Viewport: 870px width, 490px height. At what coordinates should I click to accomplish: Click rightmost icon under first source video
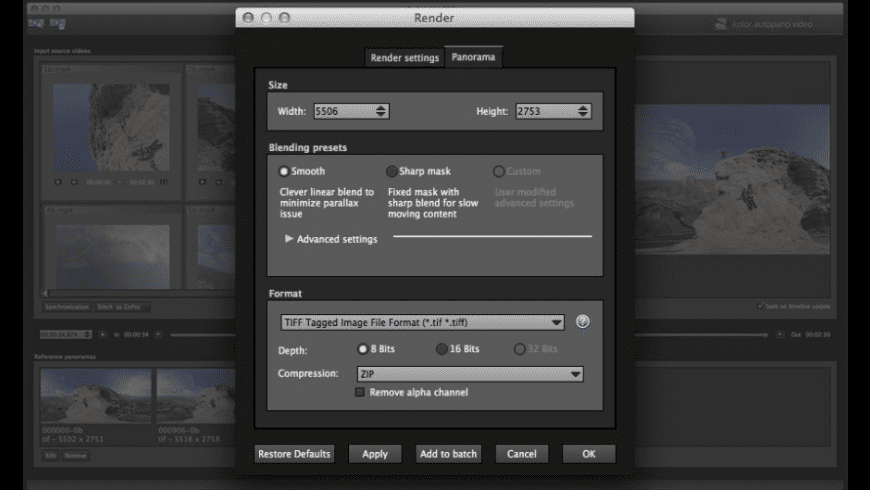point(164,182)
